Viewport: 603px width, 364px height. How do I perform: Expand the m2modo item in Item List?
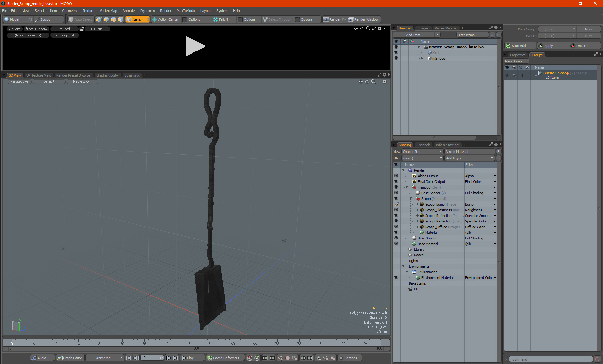pos(422,58)
